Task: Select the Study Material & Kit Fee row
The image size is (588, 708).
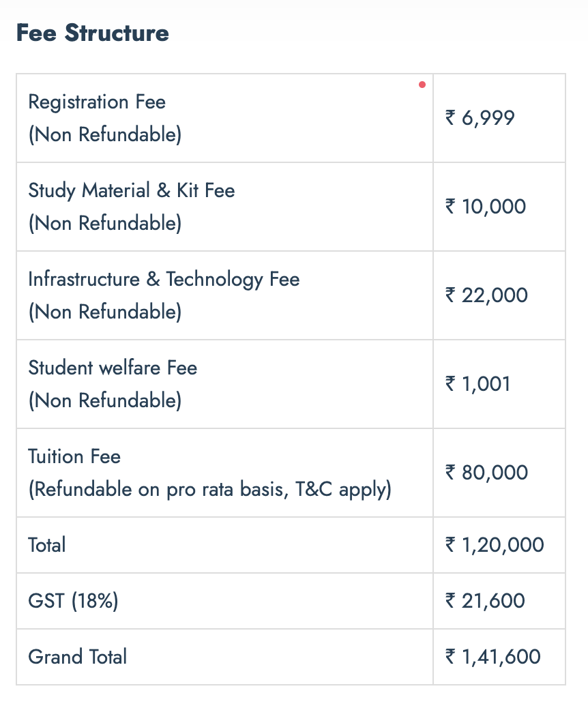Action: tap(291, 207)
